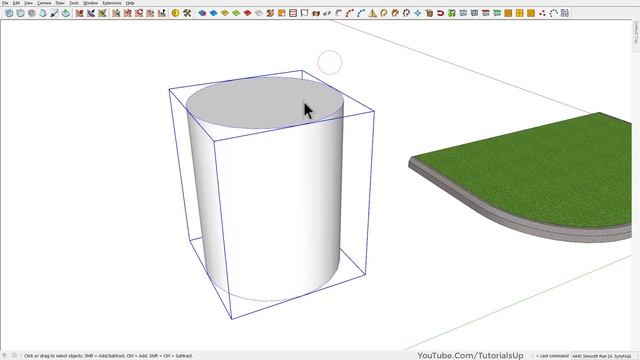The image size is (640, 360).
Task: Open the Window menu
Action: click(91, 3)
